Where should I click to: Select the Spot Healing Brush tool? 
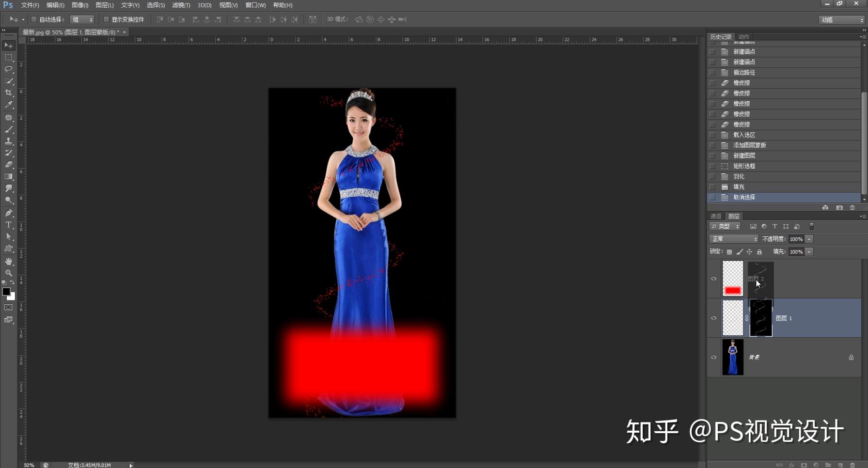coord(9,118)
